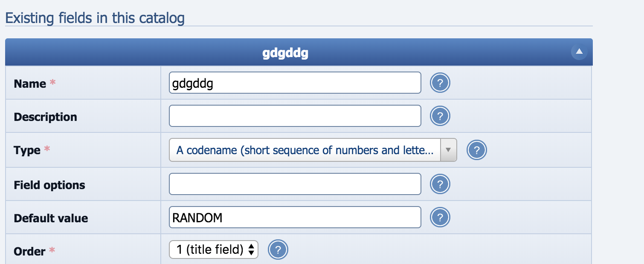This screenshot has width=644, height=264.
Task: Click the Type label
Action: point(27,150)
